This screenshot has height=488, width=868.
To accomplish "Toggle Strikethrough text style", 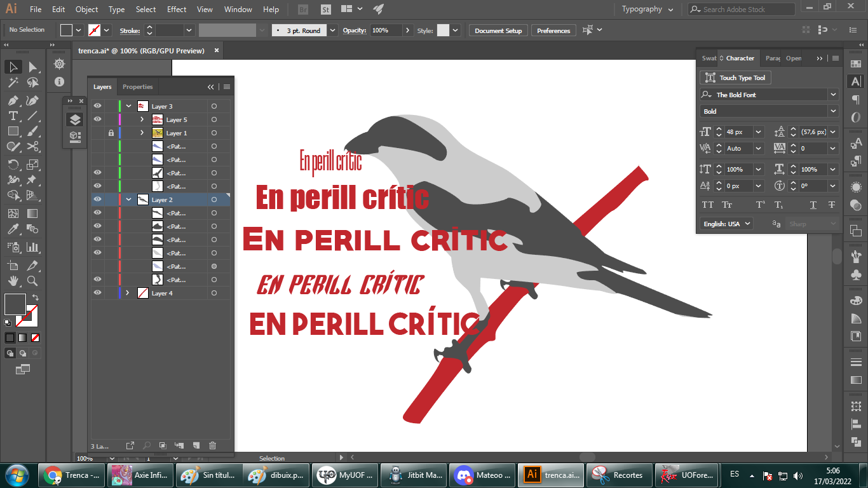I will pos(832,205).
